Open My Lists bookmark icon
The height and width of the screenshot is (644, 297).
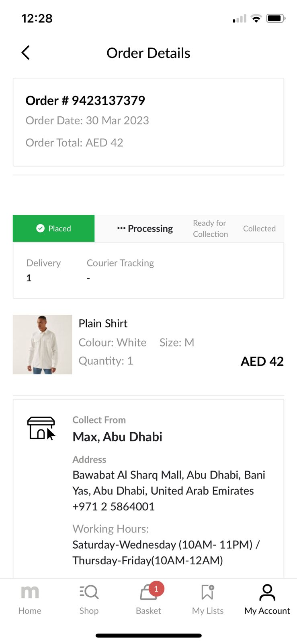pyautogui.click(x=207, y=592)
